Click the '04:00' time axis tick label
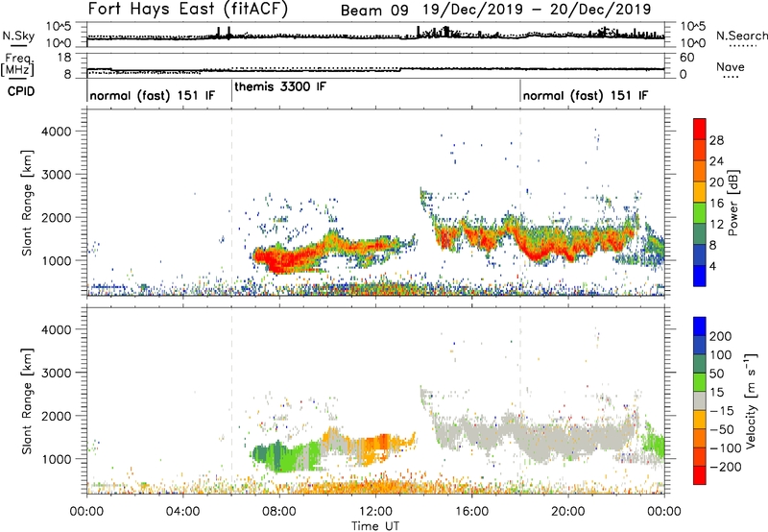The height and width of the screenshot is (532, 768). 183,512
